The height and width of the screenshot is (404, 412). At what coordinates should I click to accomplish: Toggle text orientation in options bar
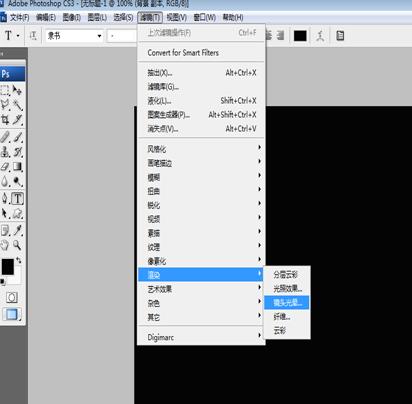[33, 35]
